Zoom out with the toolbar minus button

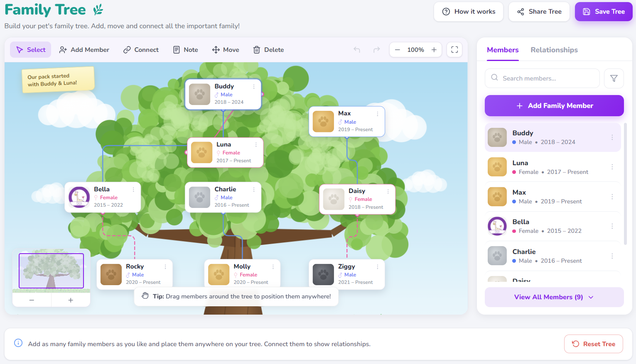click(398, 50)
